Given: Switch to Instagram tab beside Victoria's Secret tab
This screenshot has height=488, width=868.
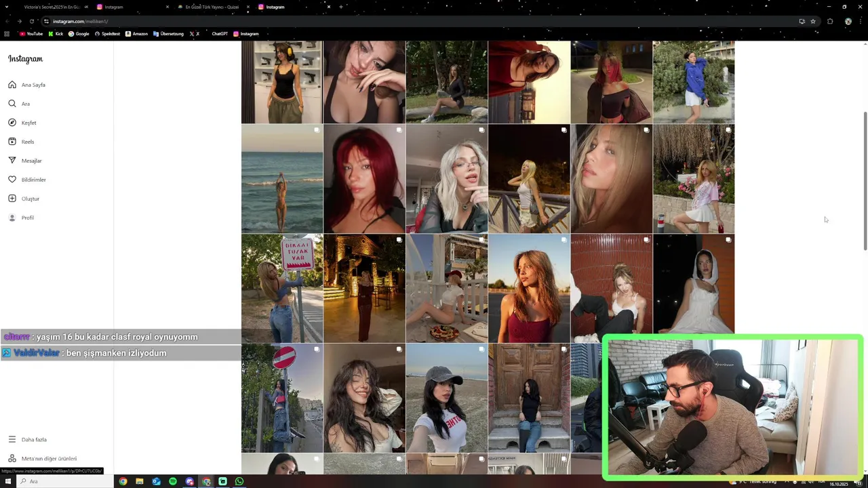Looking at the screenshot, I should tap(132, 7).
